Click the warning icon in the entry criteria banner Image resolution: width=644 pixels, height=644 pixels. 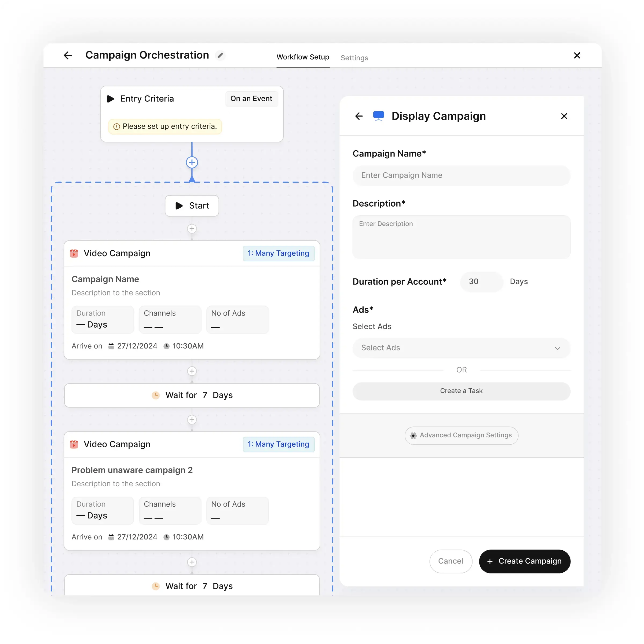click(116, 126)
